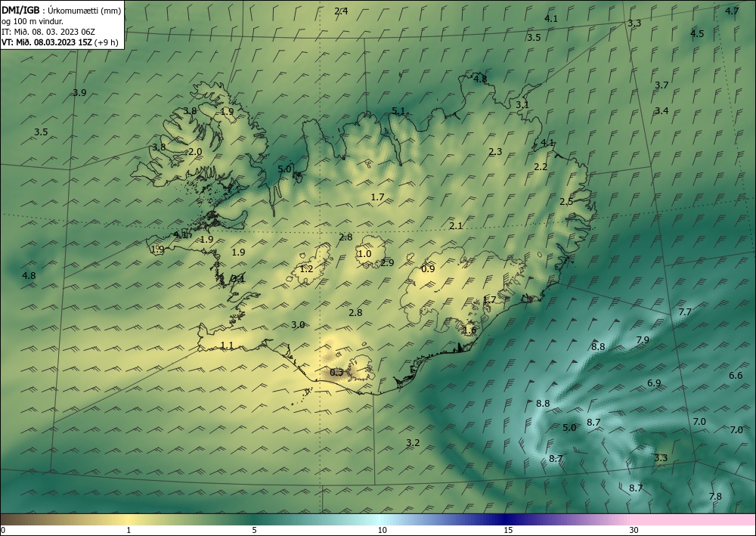Select the 5.1 value on the north coast
This screenshot has height=536, width=756.
[x=398, y=111]
